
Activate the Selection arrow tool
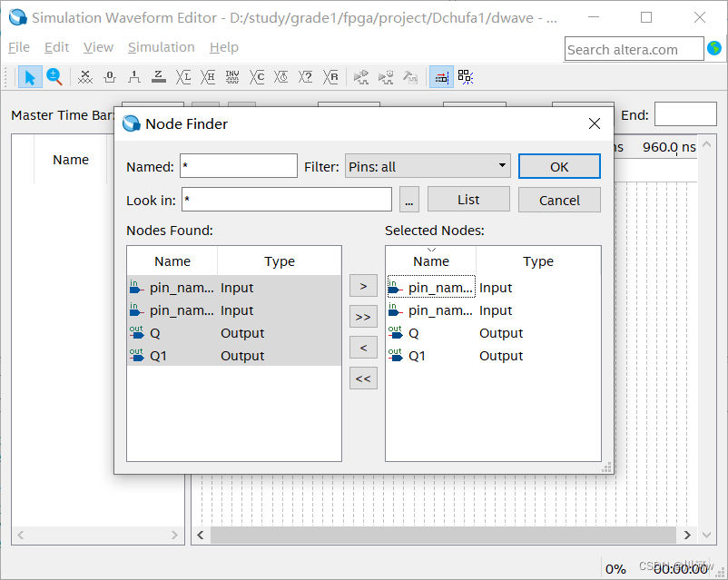30,77
